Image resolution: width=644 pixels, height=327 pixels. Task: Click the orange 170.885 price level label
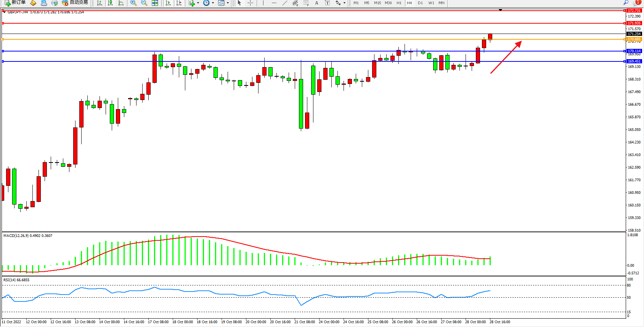pos(634,39)
